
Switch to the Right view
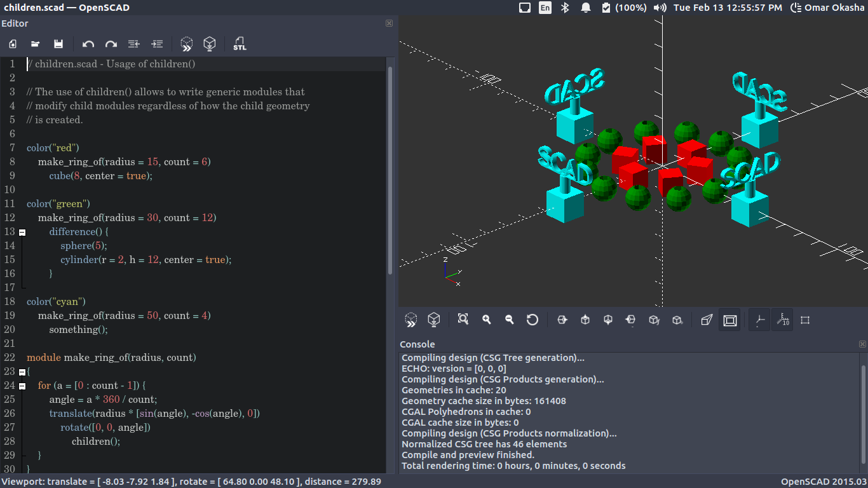click(562, 320)
